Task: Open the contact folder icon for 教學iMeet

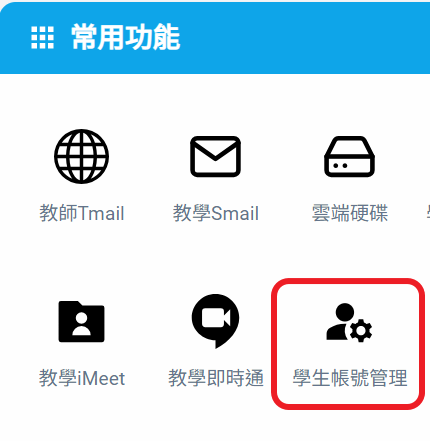Action: tap(82, 321)
